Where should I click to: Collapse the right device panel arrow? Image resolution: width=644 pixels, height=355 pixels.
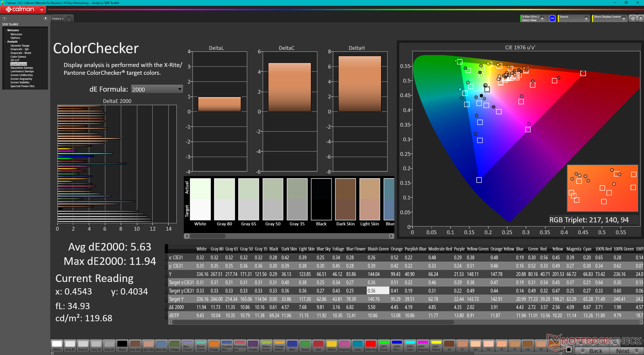[x=640, y=18]
